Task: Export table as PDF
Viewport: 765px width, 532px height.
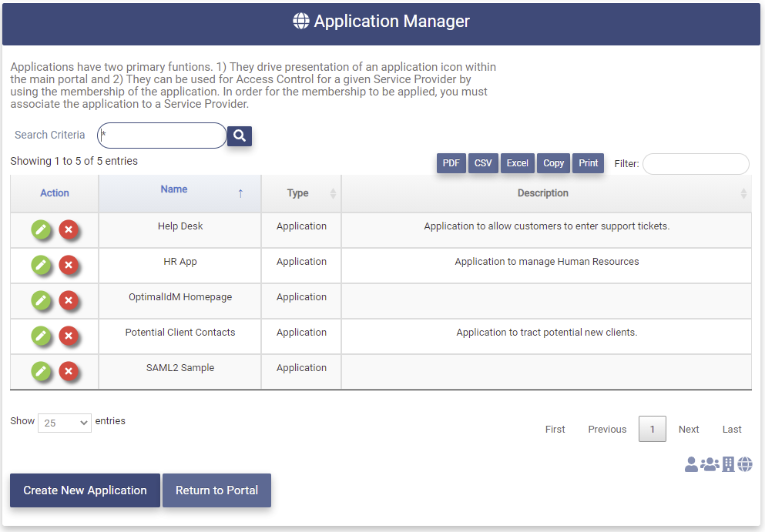Action: (451, 163)
